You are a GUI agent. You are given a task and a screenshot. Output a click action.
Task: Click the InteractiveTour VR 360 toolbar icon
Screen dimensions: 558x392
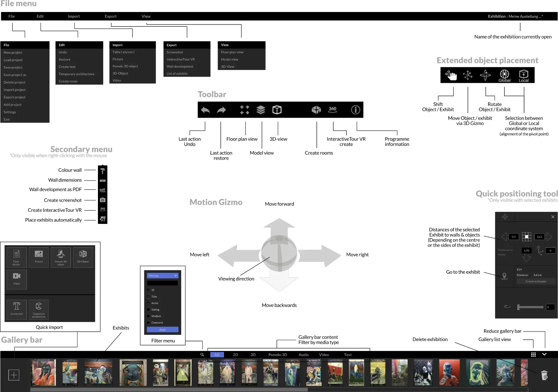coord(332,110)
